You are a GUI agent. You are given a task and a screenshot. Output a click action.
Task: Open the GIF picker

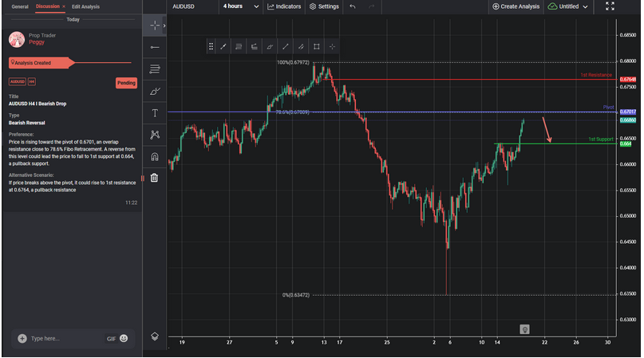tap(111, 339)
